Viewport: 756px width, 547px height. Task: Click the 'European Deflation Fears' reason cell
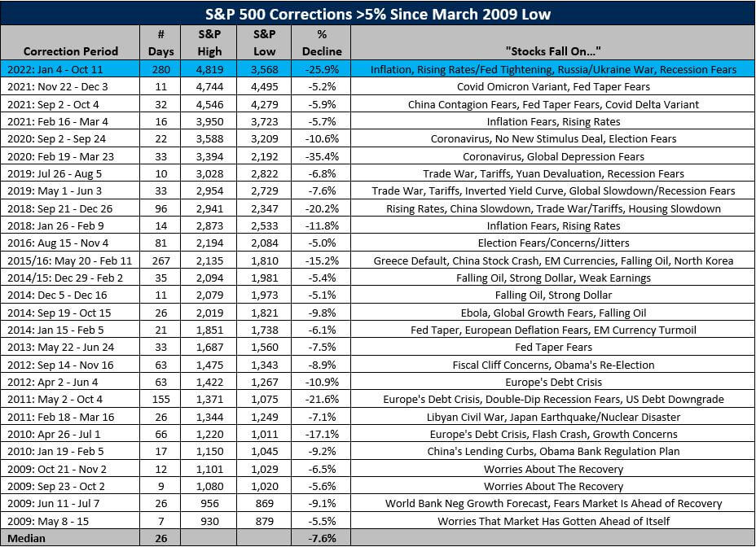click(553, 330)
